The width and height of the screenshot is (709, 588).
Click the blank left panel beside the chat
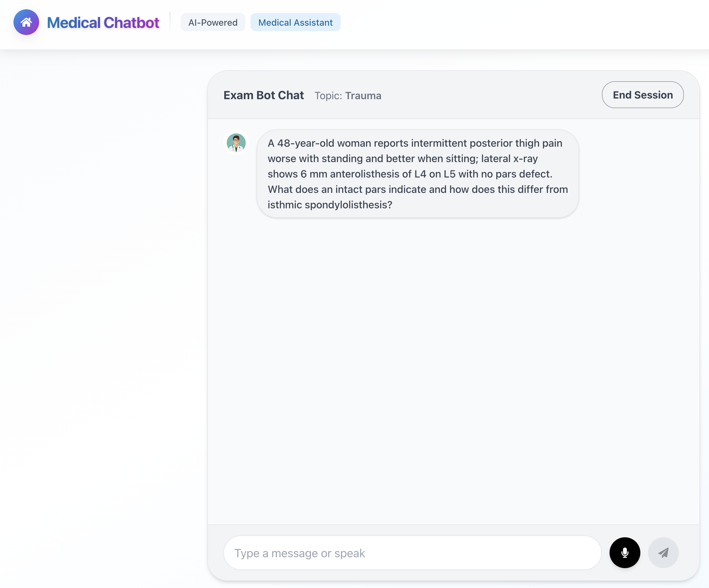point(101,304)
